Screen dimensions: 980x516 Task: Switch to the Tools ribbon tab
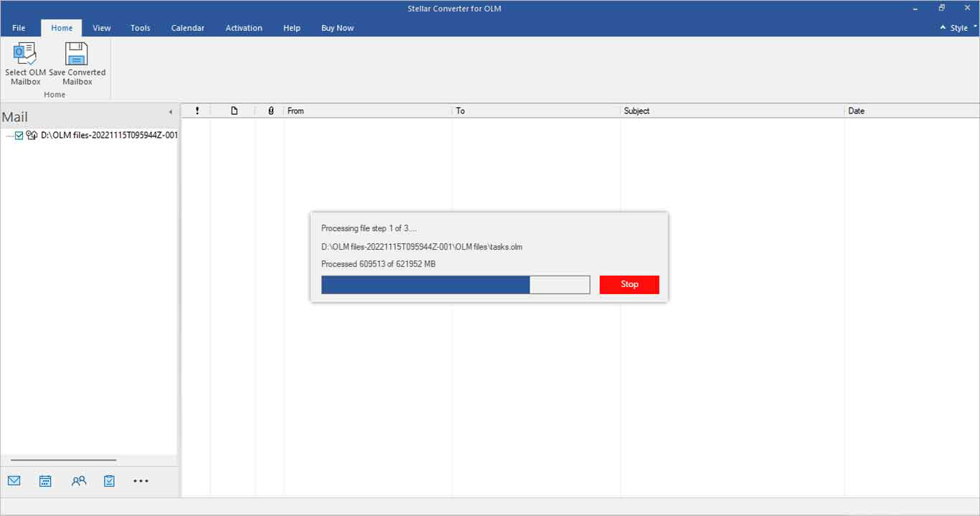(140, 28)
